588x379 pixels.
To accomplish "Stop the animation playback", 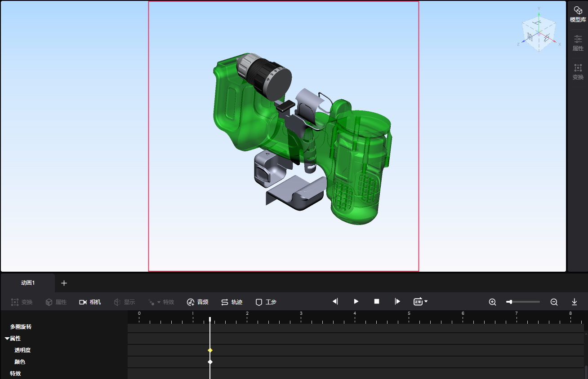I will (377, 302).
